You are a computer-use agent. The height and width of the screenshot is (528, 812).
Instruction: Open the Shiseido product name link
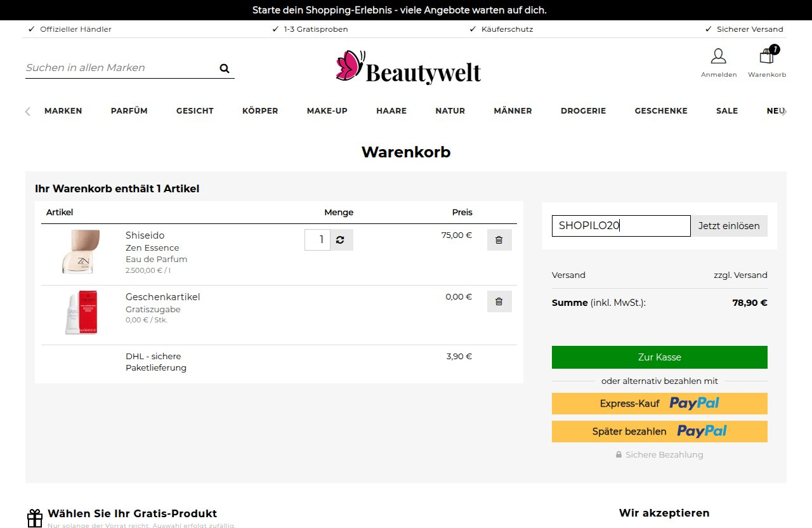[x=145, y=235]
